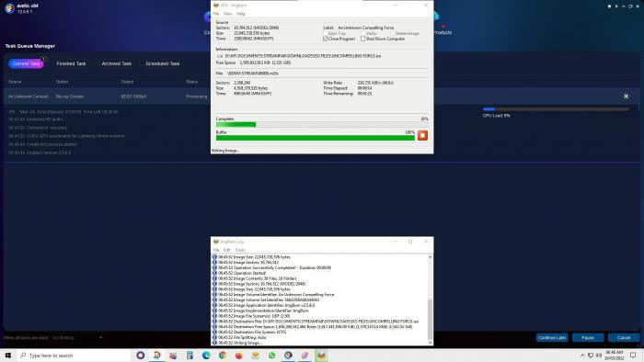Open the File menu in the ImgBurn window
This screenshot has height=362, width=644.
216,14
